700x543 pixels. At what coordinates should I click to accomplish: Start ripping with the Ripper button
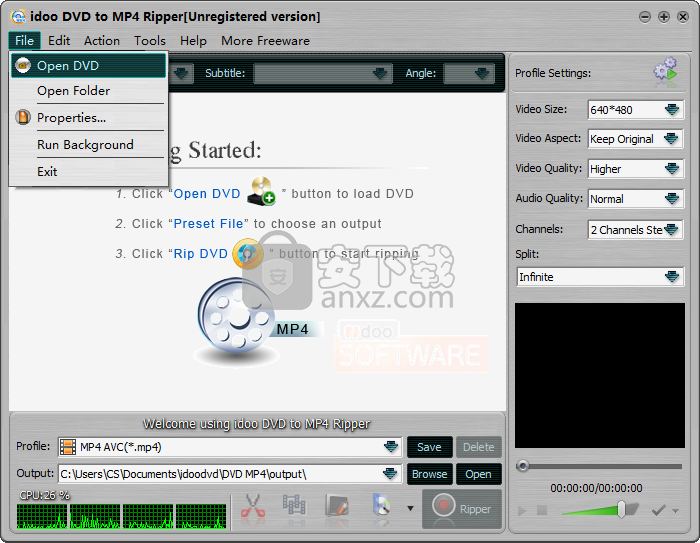tap(462, 509)
